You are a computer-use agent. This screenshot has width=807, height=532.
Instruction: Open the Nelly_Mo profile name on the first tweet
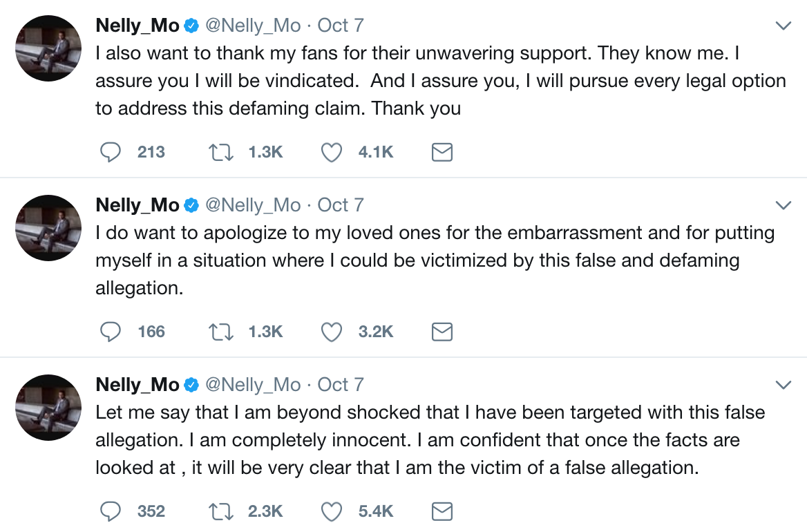click(x=137, y=26)
